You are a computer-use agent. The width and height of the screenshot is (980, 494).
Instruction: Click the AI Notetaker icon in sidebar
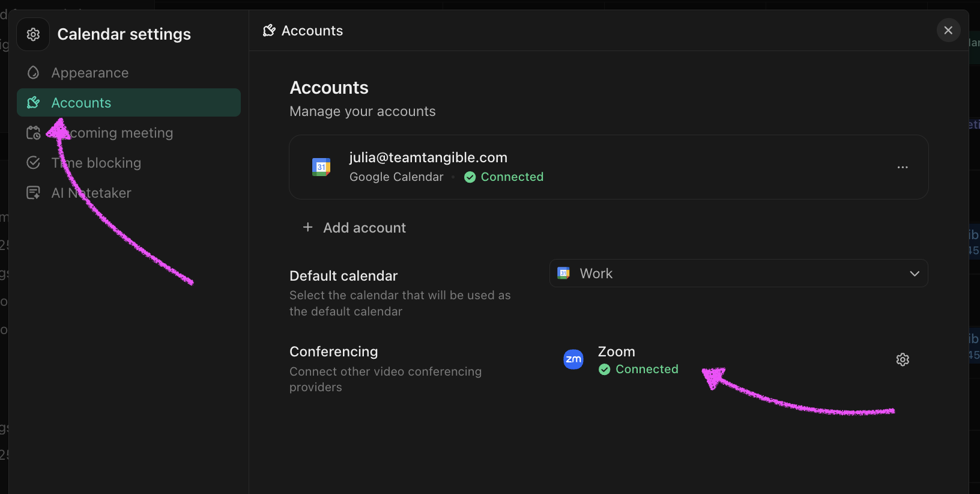pos(33,193)
